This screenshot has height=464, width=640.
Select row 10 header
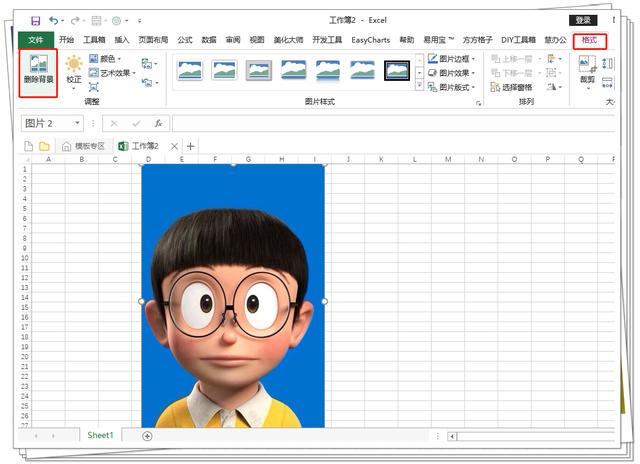tap(25, 258)
